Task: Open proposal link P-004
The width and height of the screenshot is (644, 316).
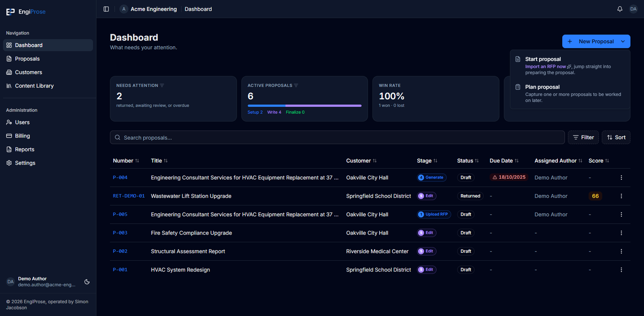Action: click(x=120, y=178)
